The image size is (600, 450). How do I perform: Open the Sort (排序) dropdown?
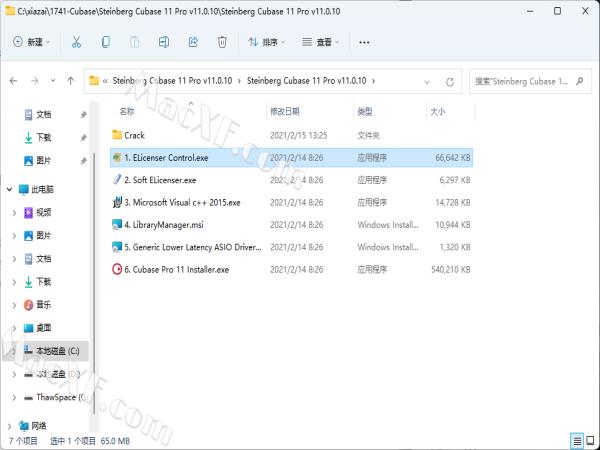pyautogui.click(x=266, y=42)
